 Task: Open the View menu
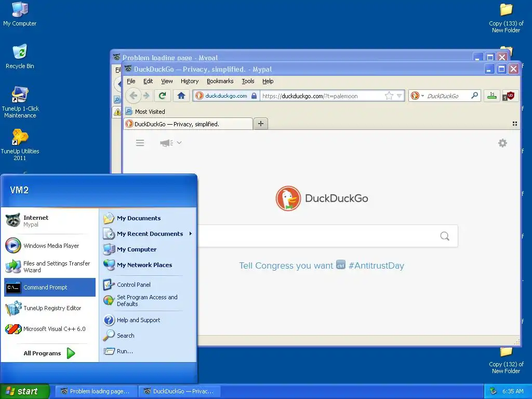(167, 81)
